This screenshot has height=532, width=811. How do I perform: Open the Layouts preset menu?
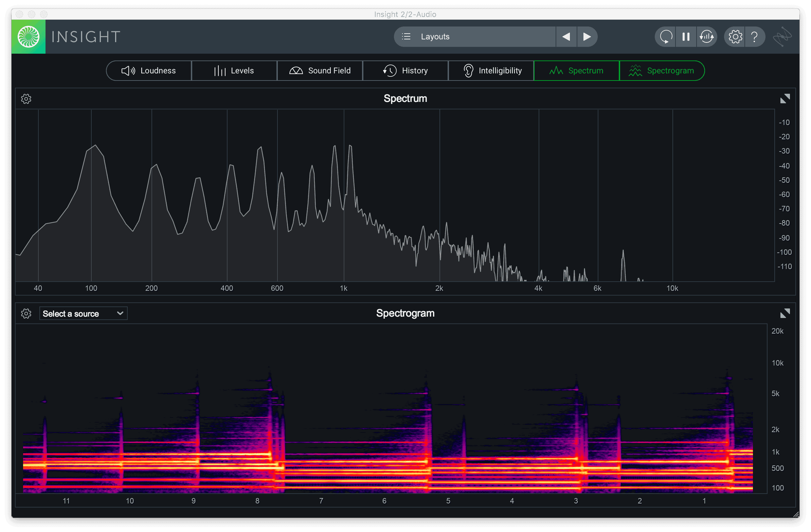click(x=475, y=36)
